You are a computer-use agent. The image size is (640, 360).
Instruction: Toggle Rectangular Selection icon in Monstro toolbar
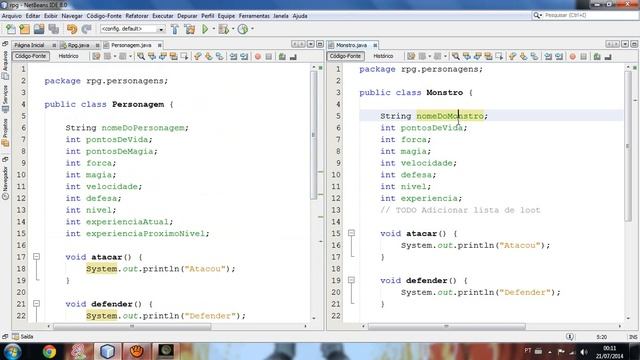[x=499, y=56]
